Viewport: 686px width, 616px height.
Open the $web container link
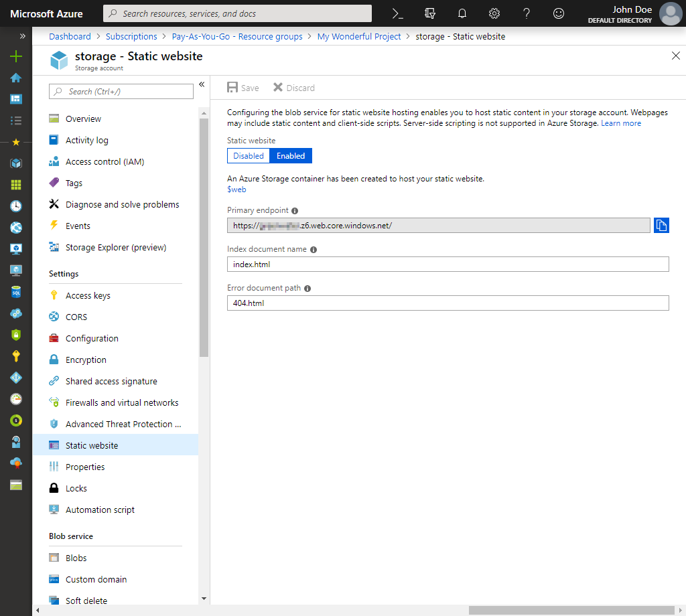point(236,189)
